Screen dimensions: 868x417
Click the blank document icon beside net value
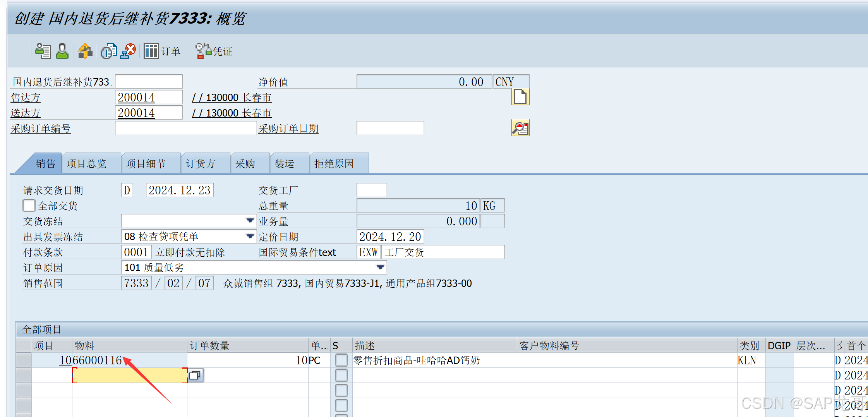[520, 97]
